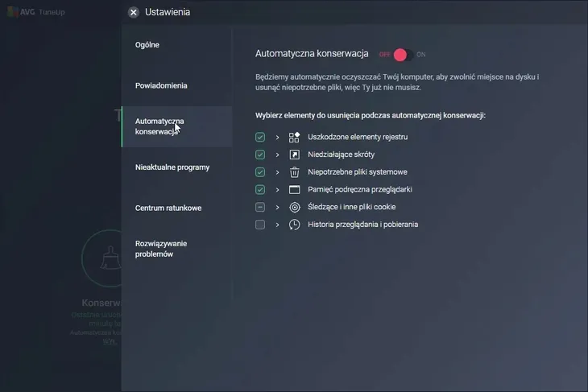
Task: Click the Niedziałające skróty label
Action: (341, 155)
